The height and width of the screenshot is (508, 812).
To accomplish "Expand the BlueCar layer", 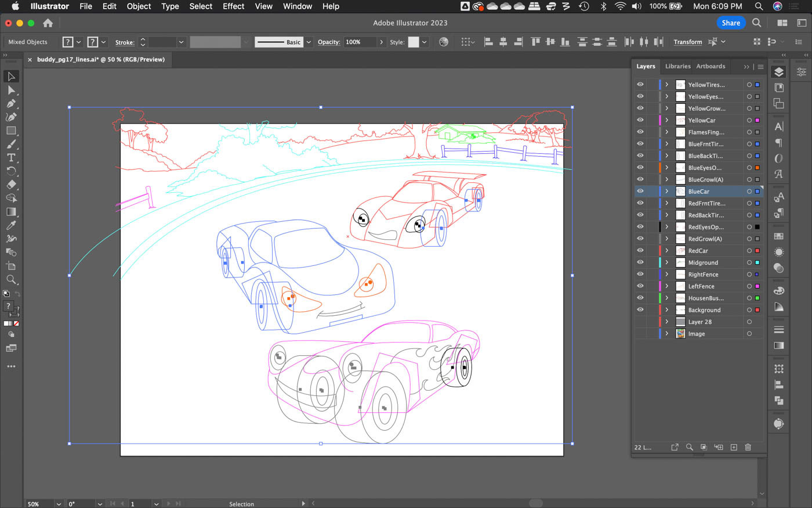I will click(x=667, y=191).
